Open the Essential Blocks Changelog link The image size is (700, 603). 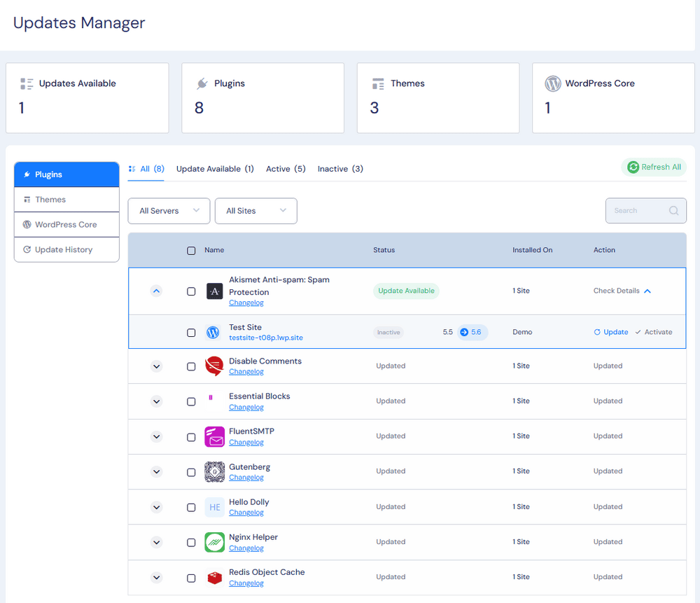coord(246,408)
